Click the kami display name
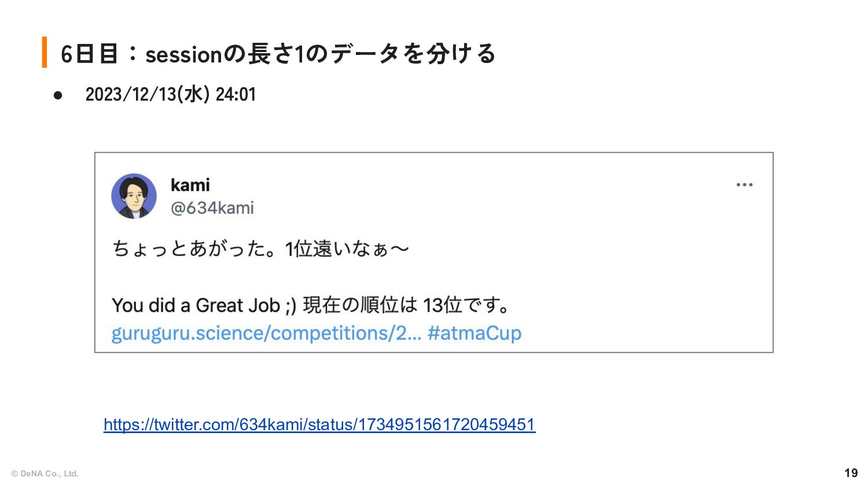 (190, 185)
